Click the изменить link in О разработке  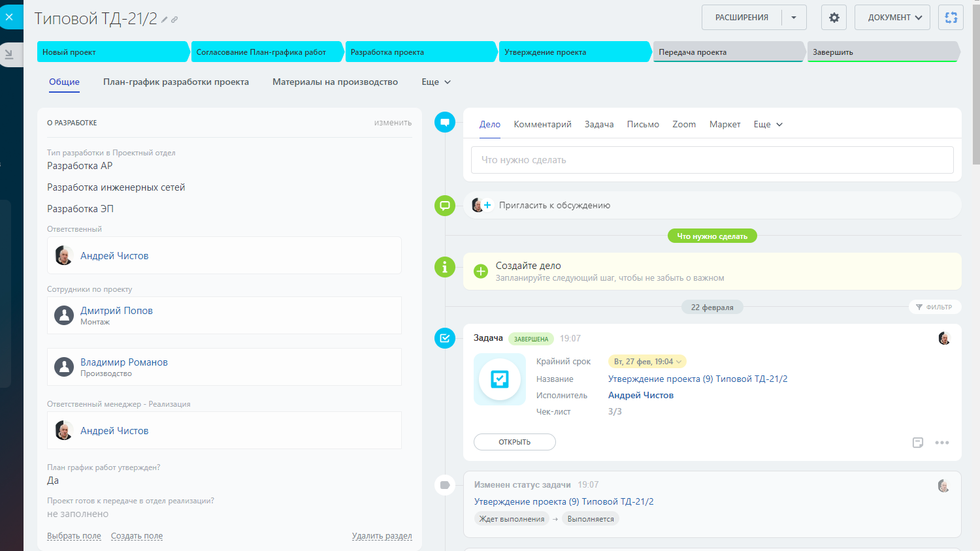pos(393,123)
